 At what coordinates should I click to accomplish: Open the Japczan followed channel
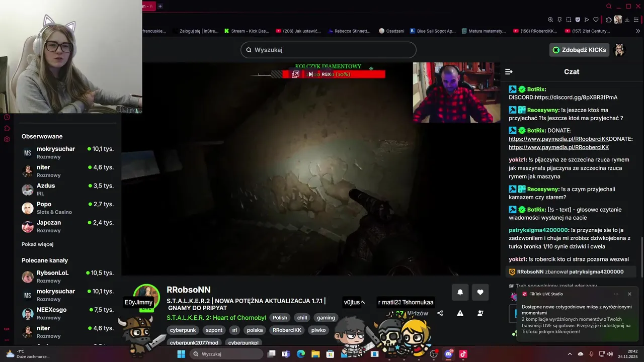[x=68, y=226]
